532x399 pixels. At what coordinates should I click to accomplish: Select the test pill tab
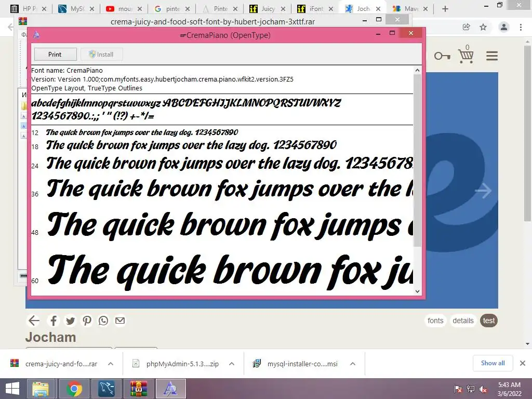coord(488,321)
